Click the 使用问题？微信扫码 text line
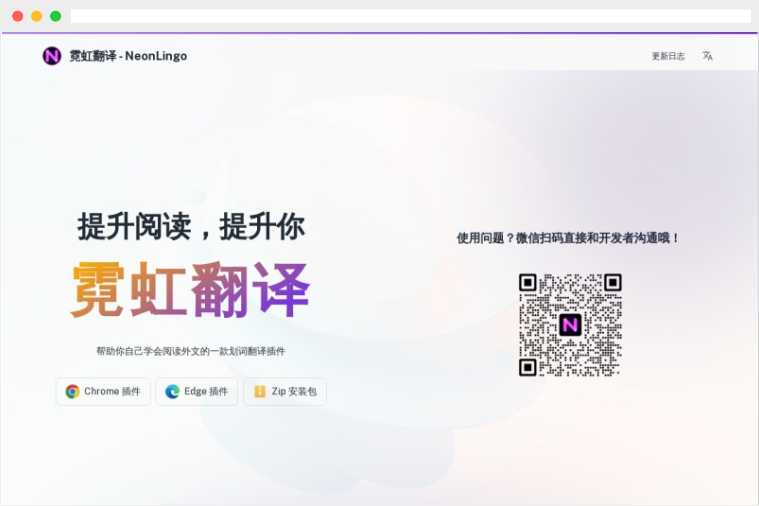The height and width of the screenshot is (506, 759). (x=568, y=238)
